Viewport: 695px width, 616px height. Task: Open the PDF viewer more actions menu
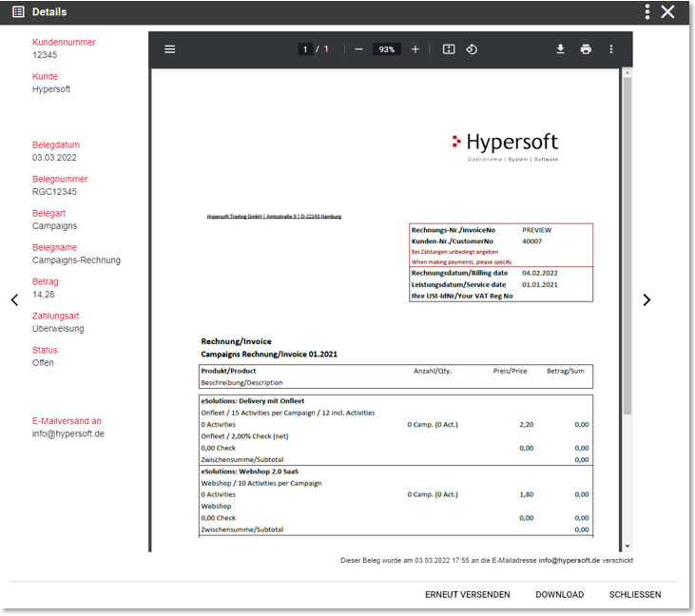(611, 49)
